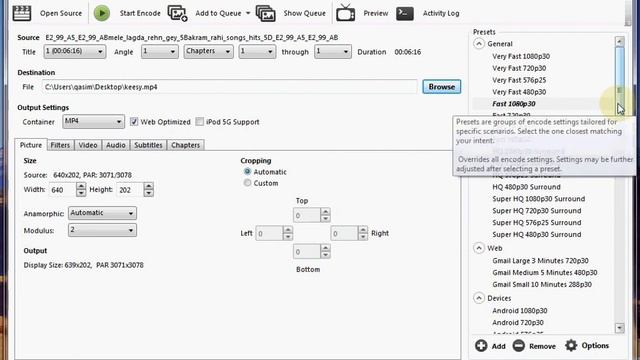Open Add to Queue dropdown arrow
Viewport: 640px width, 360px height.
click(x=248, y=13)
